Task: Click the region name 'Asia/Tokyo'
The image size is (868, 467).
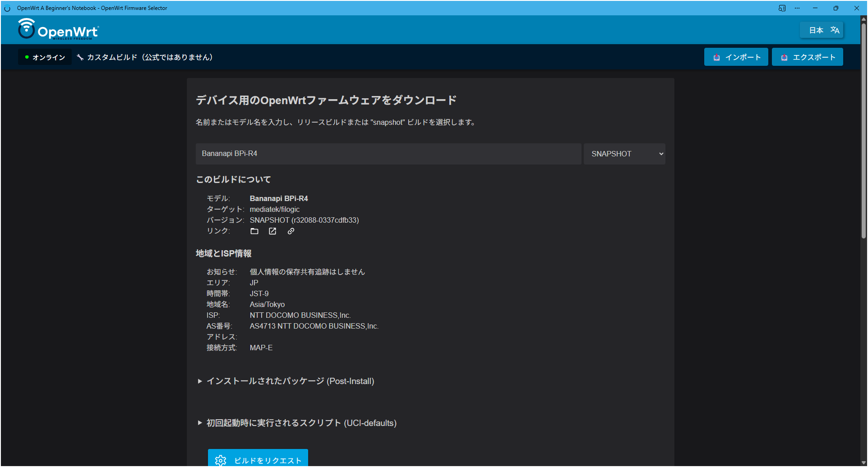Action: pyautogui.click(x=268, y=304)
